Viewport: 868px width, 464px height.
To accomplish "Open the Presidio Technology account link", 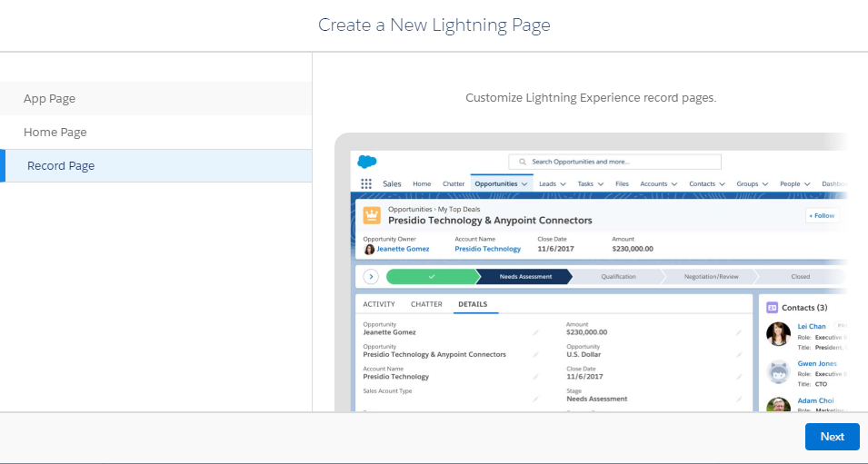I will pyautogui.click(x=488, y=249).
